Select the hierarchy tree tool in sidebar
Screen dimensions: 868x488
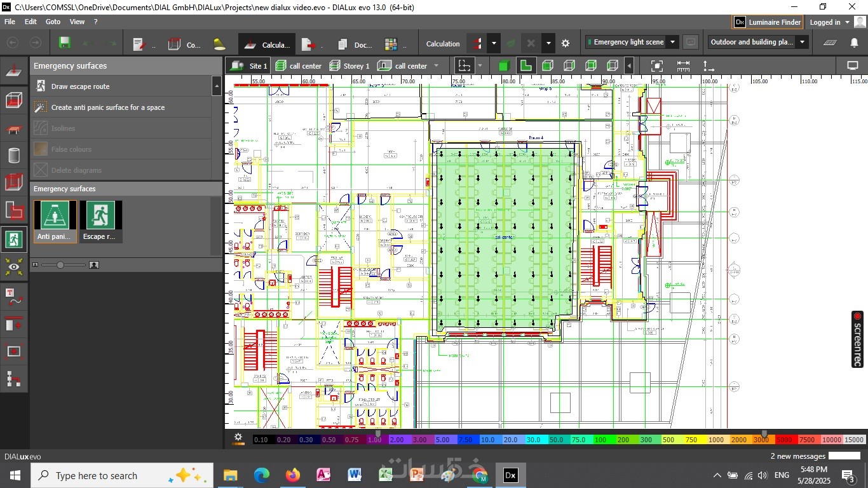[14, 379]
